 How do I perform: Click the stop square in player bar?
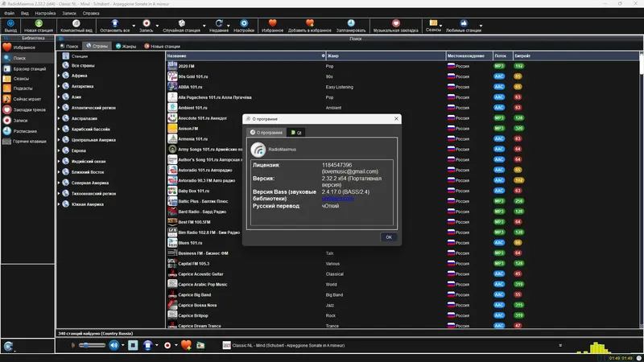[133, 345]
